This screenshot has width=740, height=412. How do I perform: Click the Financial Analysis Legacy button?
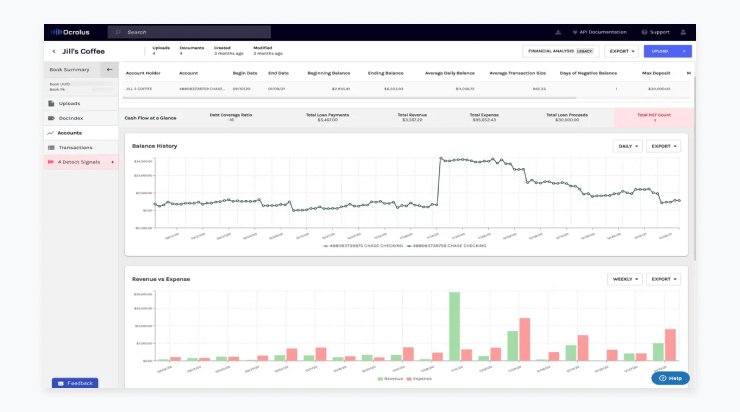pos(561,51)
